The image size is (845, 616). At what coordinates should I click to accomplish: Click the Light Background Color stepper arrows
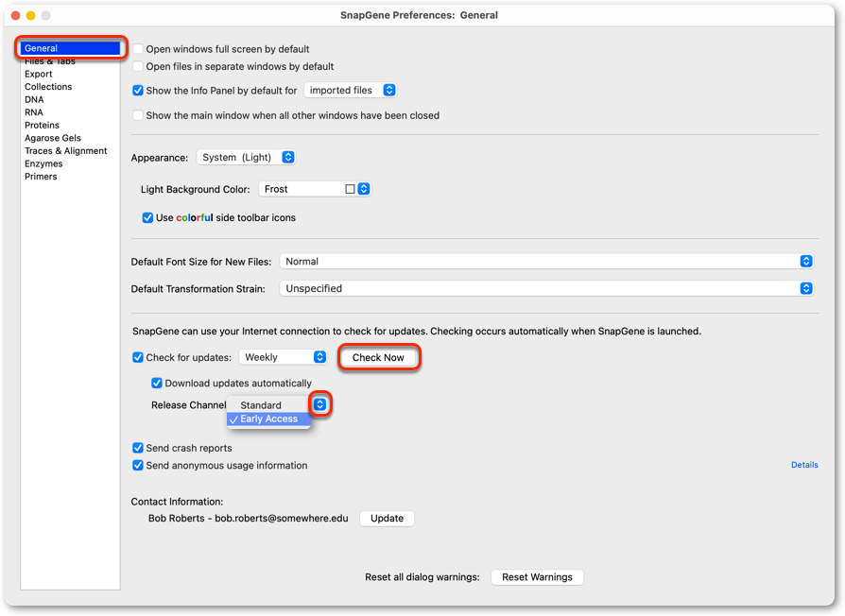click(x=364, y=189)
